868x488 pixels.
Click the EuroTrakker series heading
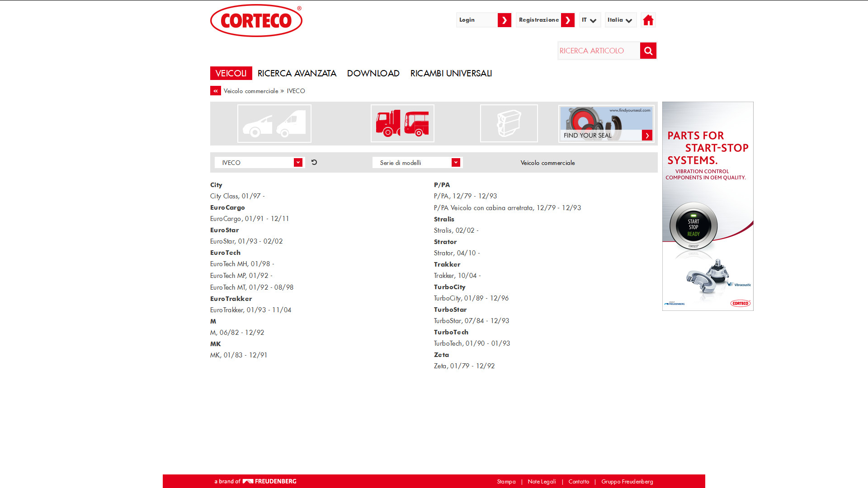pyautogui.click(x=231, y=299)
